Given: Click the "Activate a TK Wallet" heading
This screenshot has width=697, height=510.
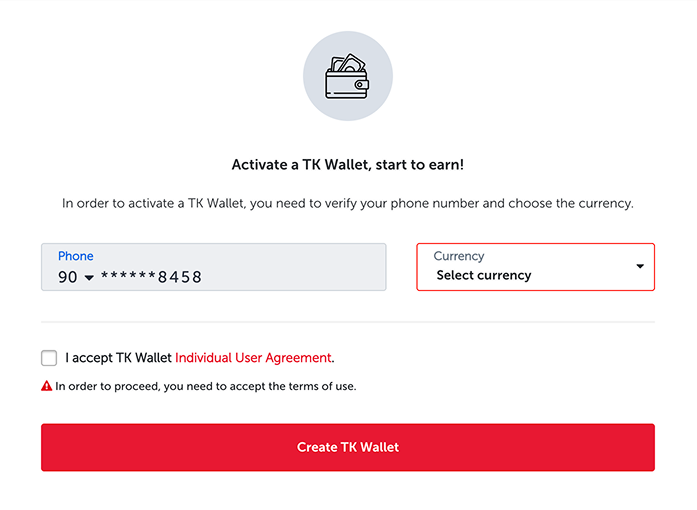Looking at the screenshot, I should (347, 165).
